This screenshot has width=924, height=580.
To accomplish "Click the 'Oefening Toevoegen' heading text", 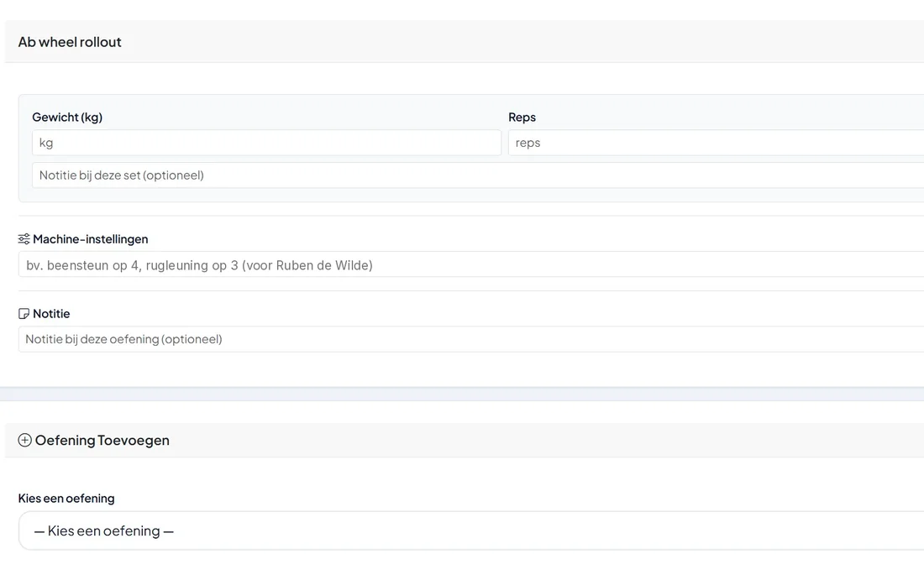I will [x=102, y=441].
